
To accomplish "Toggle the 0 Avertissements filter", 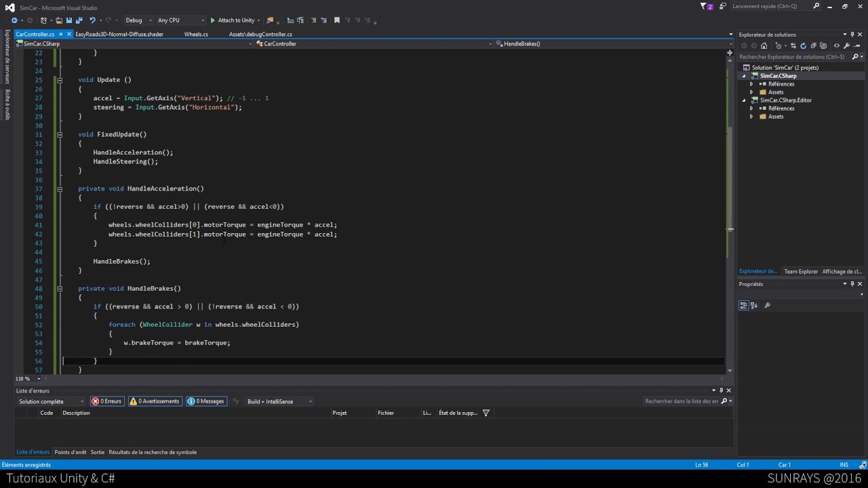I will (x=155, y=401).
